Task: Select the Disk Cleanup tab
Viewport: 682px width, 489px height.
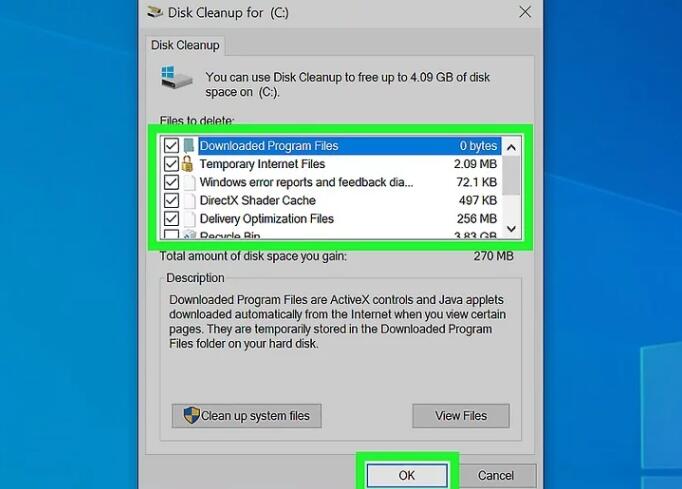Action: [x=185, y=45]
